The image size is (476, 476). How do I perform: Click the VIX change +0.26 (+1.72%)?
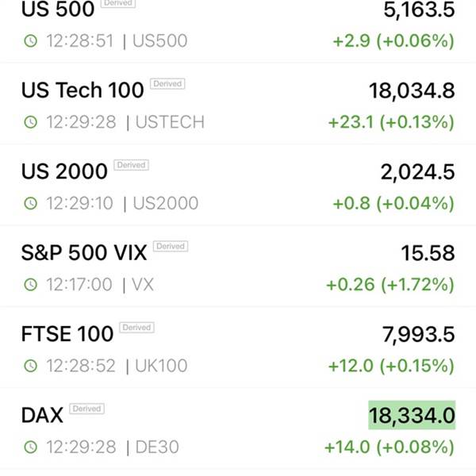[x=390, y=285]
